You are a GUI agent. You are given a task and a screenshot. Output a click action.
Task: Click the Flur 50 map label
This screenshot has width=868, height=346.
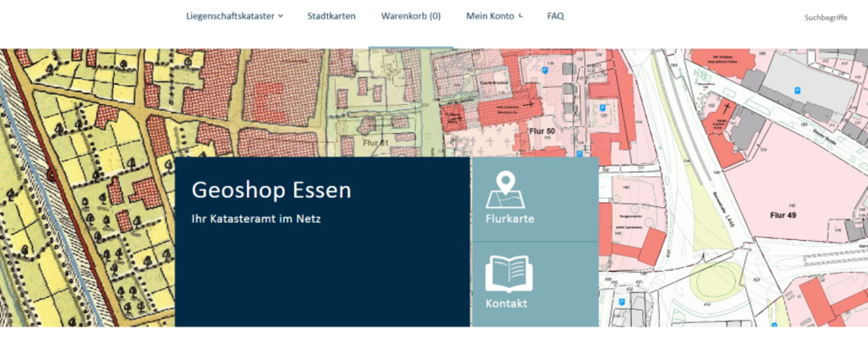tap(542, 131)
